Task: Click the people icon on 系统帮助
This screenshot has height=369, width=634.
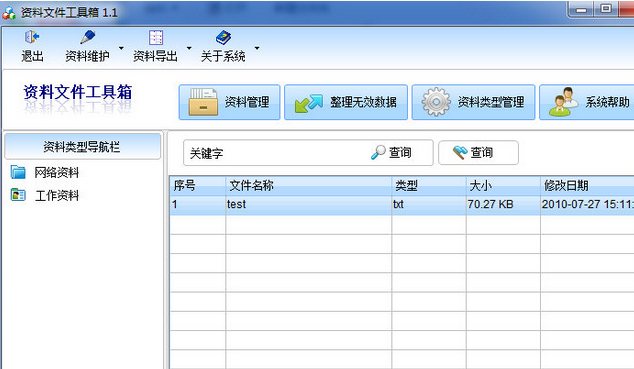Action: pyautogui.click(x=563, y=102)
